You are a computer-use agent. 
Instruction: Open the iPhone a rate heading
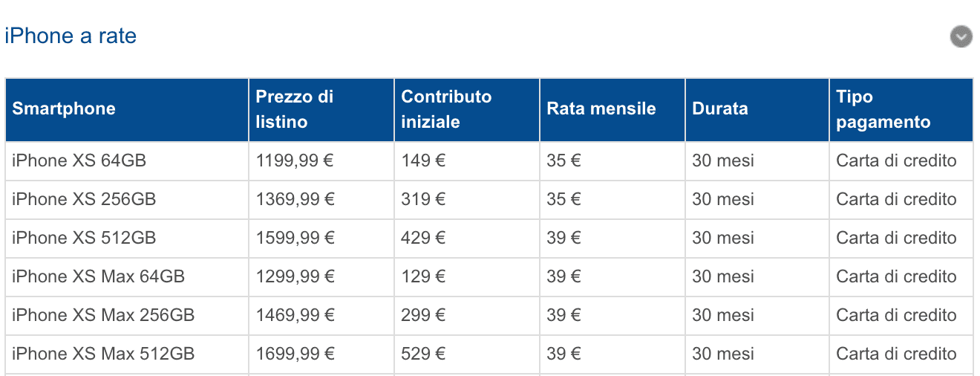click(71, 36)
